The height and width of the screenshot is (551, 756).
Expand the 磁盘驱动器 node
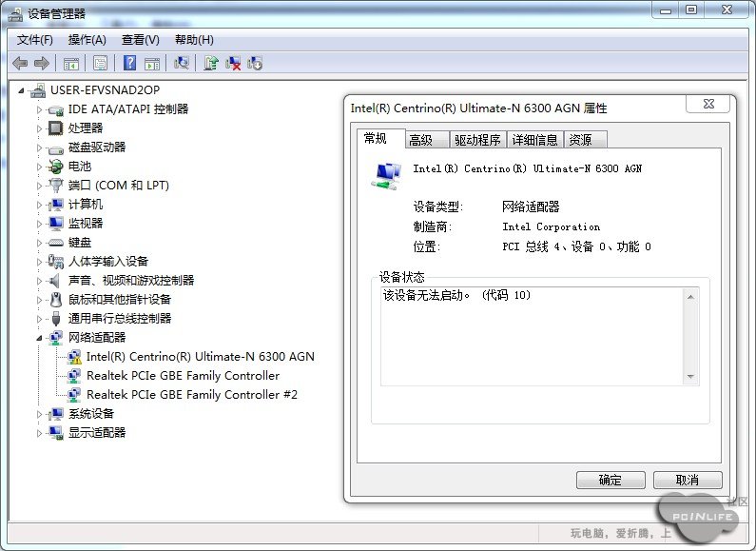pyautogui.click(x=40, y=148)
